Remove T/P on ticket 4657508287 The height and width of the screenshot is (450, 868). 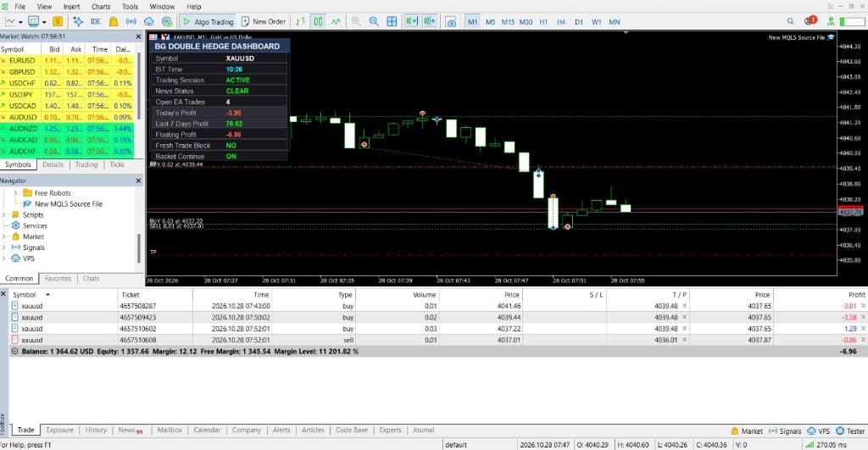coord(684,306)
